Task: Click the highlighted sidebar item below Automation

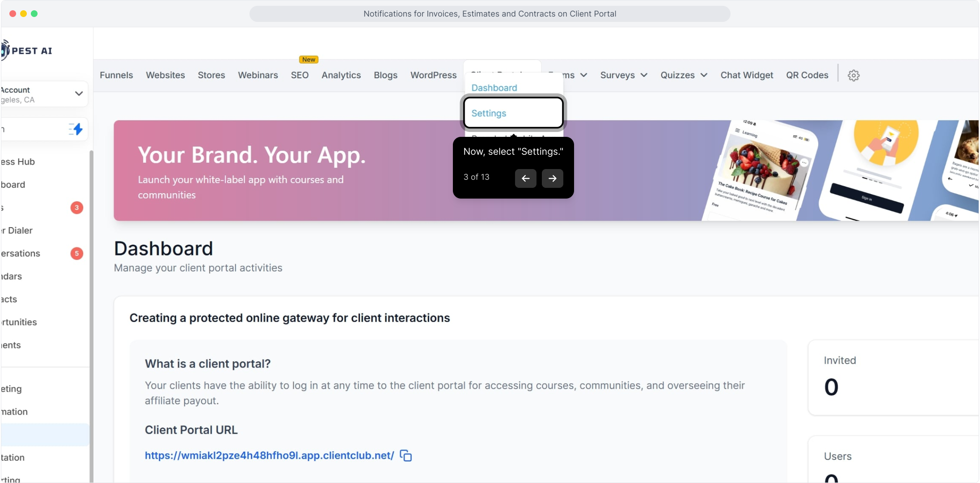Action: click(x=45, y=435)
